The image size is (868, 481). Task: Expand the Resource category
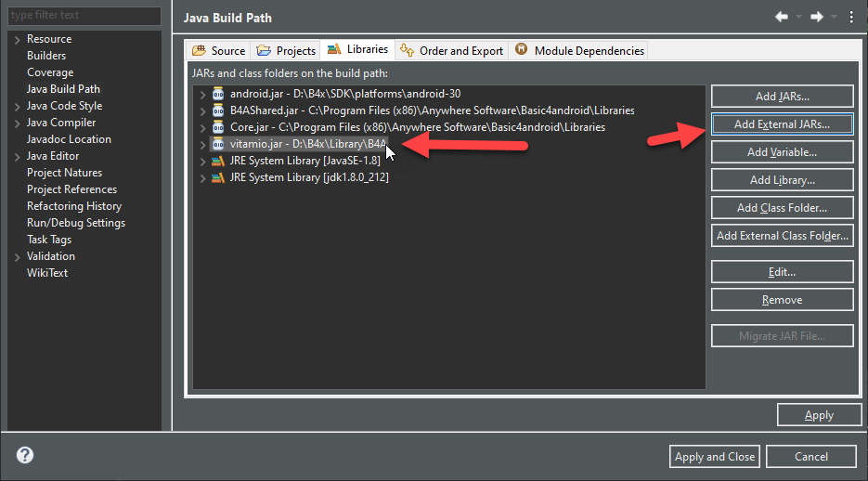17,40
